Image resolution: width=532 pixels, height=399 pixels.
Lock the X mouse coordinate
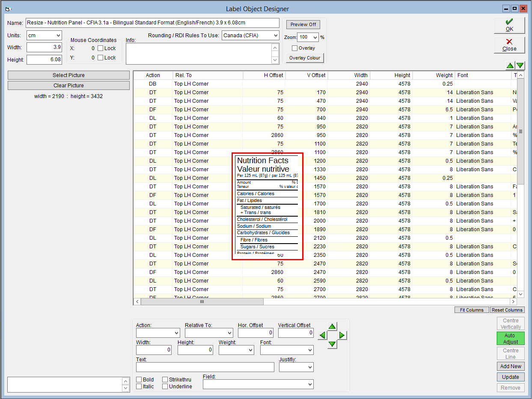[x=101, y=48]
